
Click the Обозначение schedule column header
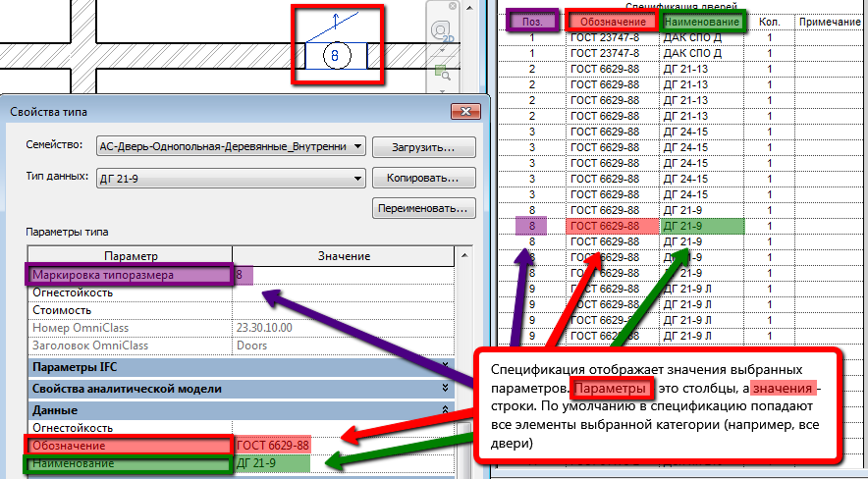613,23
